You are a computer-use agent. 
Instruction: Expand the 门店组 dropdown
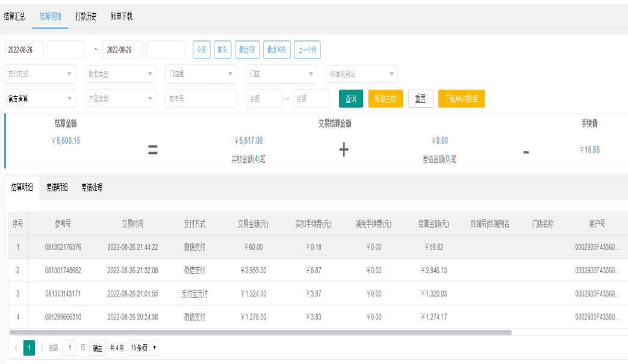point(200,74)
